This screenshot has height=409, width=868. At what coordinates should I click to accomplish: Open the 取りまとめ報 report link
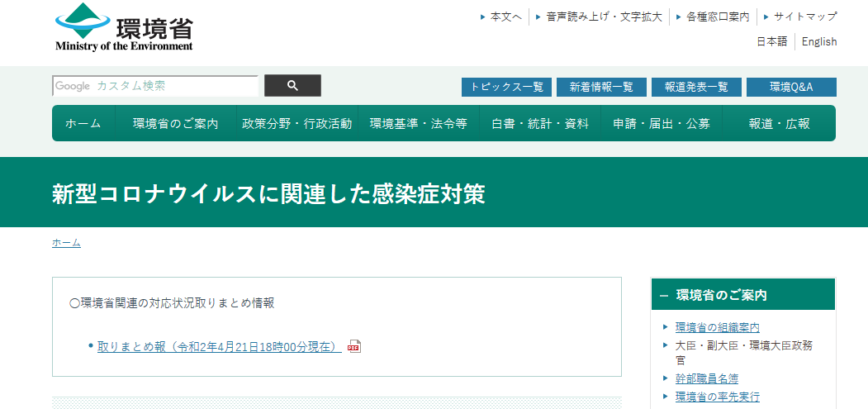219,346
